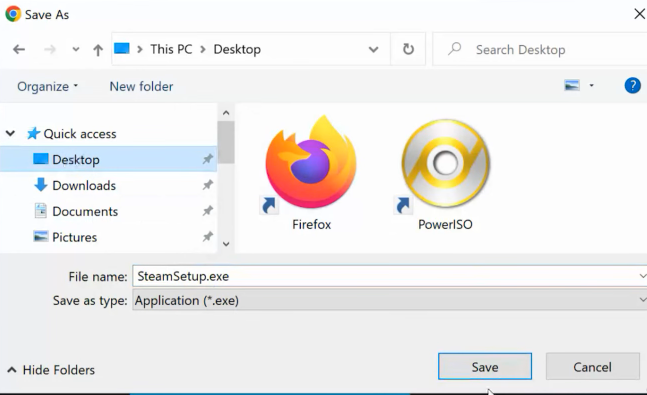Go up one folder level
647x395 pixels.
point(98,50)
